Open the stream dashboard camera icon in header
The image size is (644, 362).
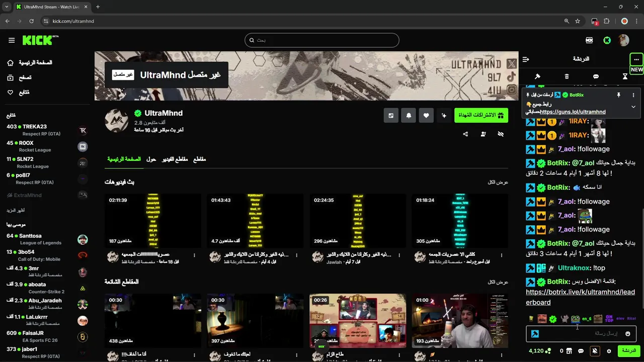pos(589,40)
